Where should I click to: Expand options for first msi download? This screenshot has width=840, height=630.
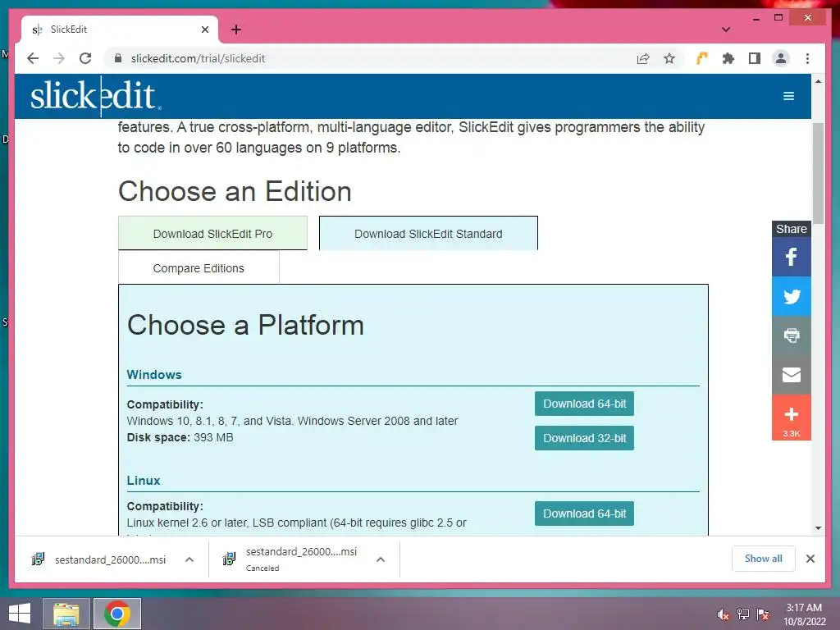pos(189,559)
